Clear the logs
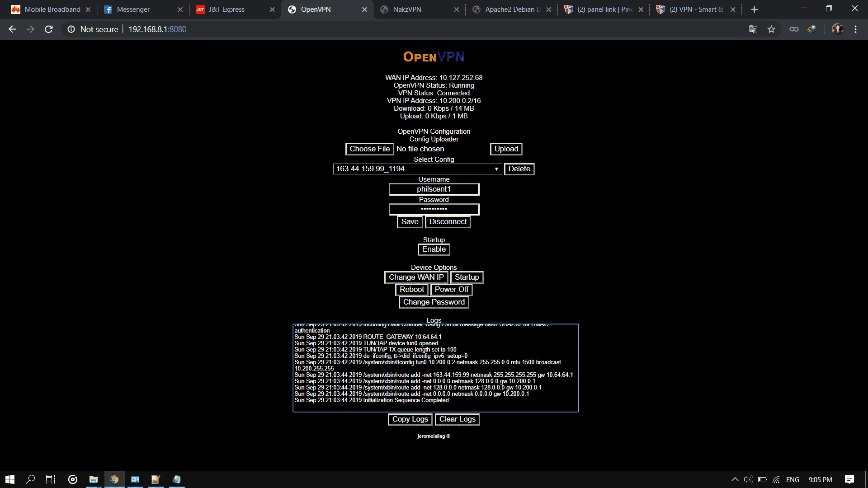868x488 pixels. coord(457,419)
